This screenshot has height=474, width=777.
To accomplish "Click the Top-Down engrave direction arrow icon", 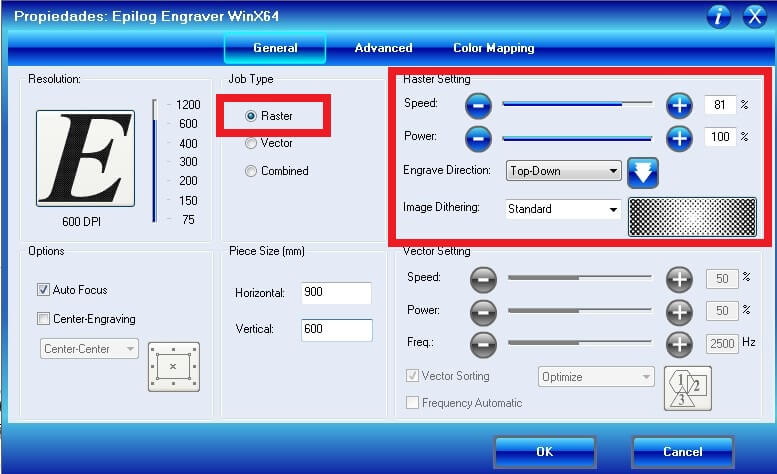I will coord(643,172).
